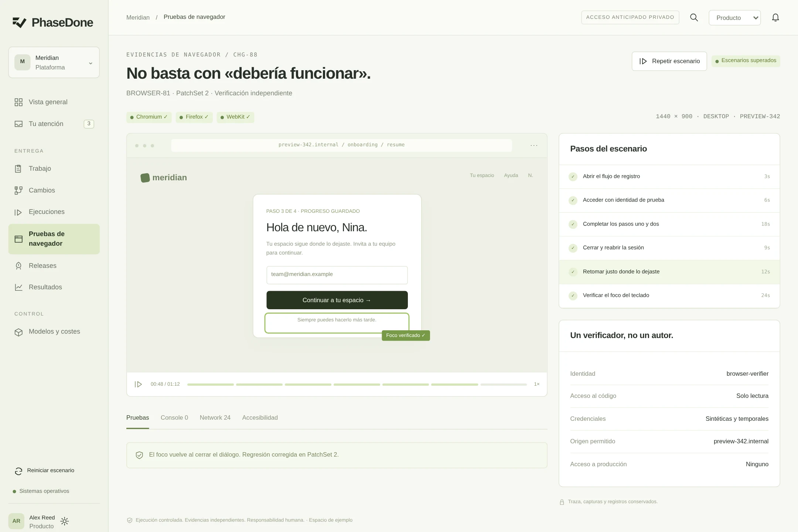Switch to the Console 0 tab
798x532 pixels.
coord(174,417)
